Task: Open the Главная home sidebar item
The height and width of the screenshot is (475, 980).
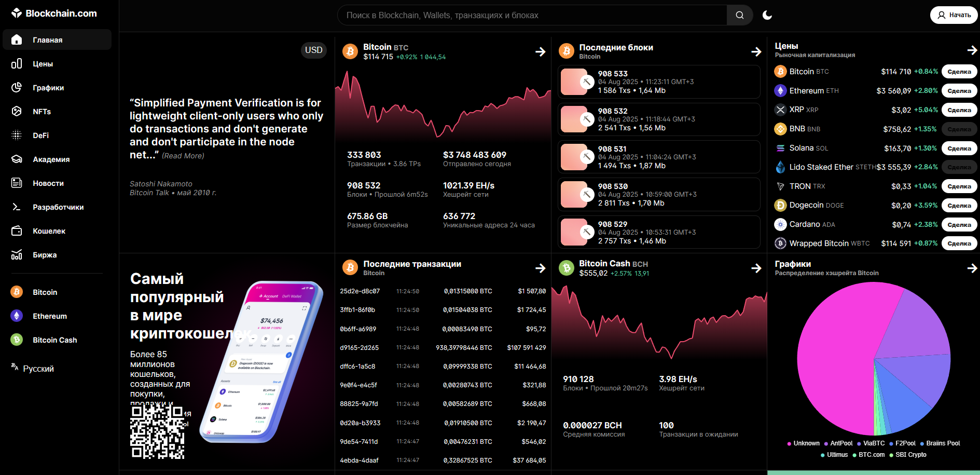Action: [57, 40]
